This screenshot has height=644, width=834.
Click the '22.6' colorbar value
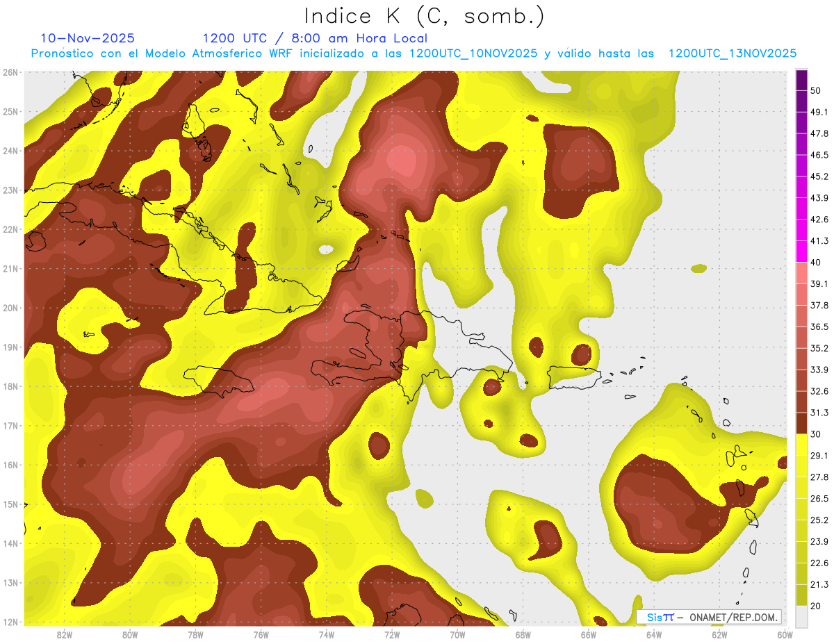pos(819,563)
